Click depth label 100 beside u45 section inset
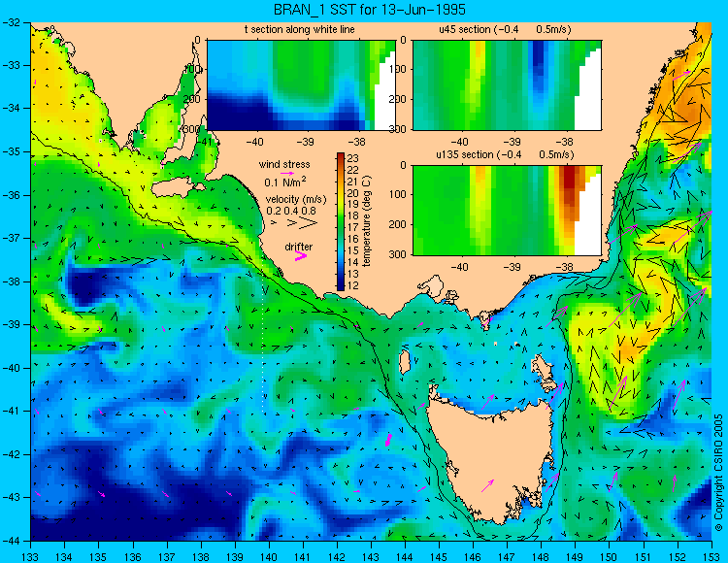The width and height of the screenshot is (728, 563). (x=399, y=69)
